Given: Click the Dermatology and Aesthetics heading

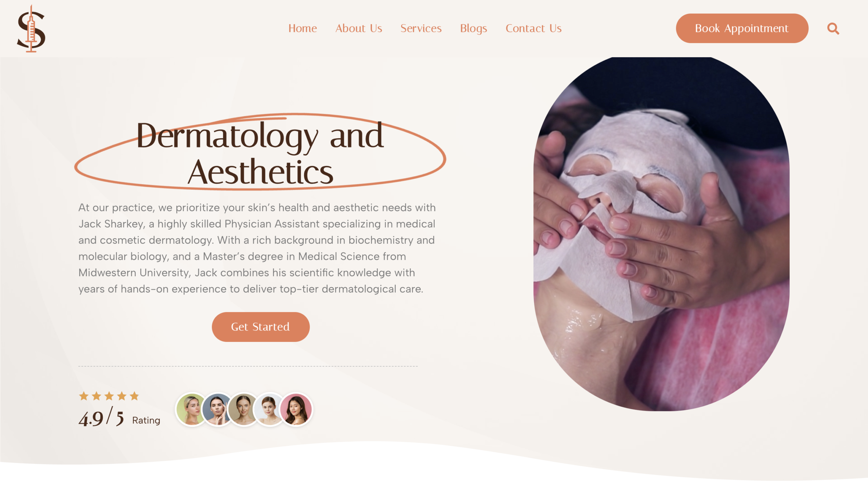Looking at the screenshot, I should (x=260, y=153).
